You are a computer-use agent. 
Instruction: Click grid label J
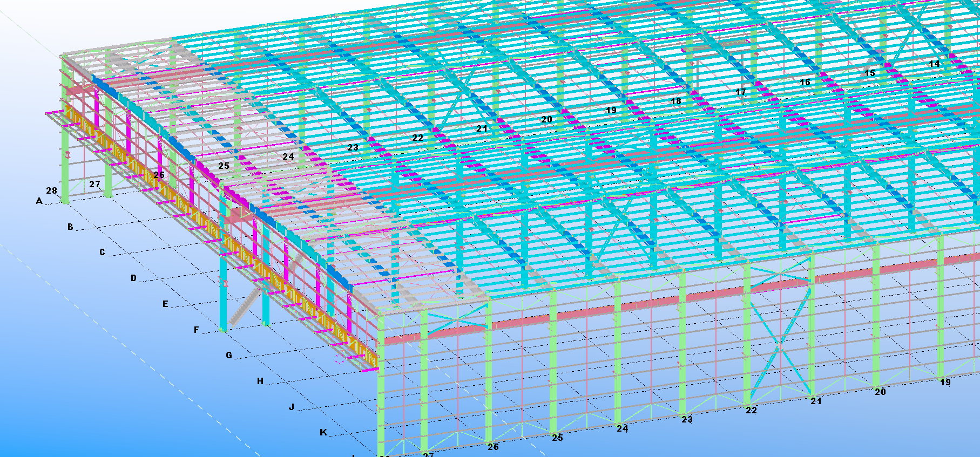pos(292,407)
